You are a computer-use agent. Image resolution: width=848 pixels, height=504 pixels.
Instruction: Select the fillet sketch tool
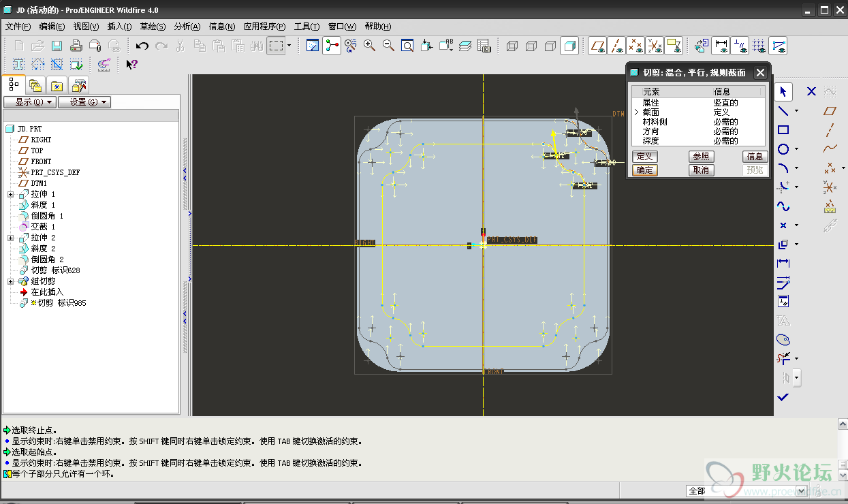point(783,187)
